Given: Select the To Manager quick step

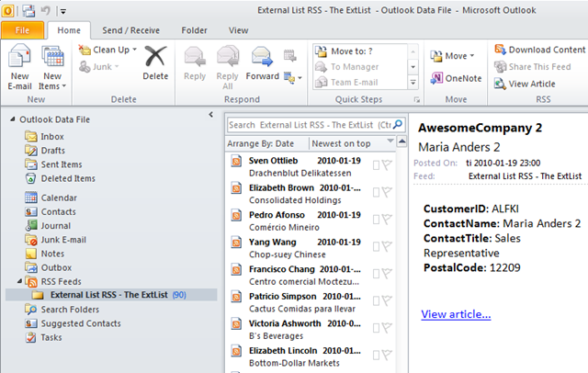Looking at the screenshot, I should pyautogui.click(x=360, y=67).
